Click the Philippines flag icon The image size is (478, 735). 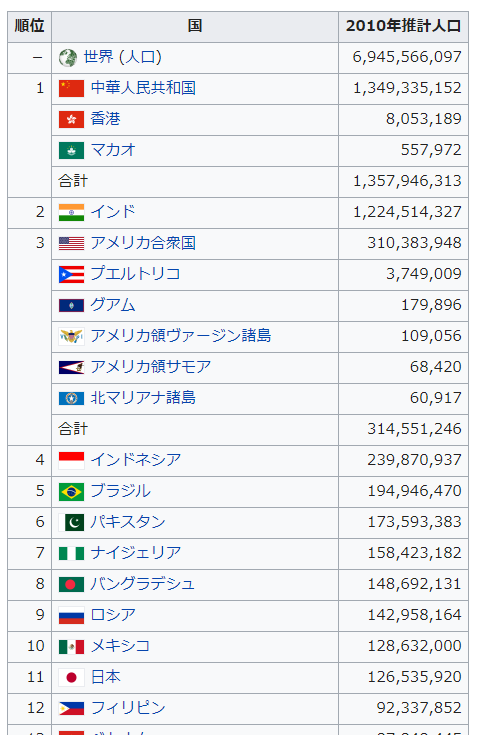(71, 709)
